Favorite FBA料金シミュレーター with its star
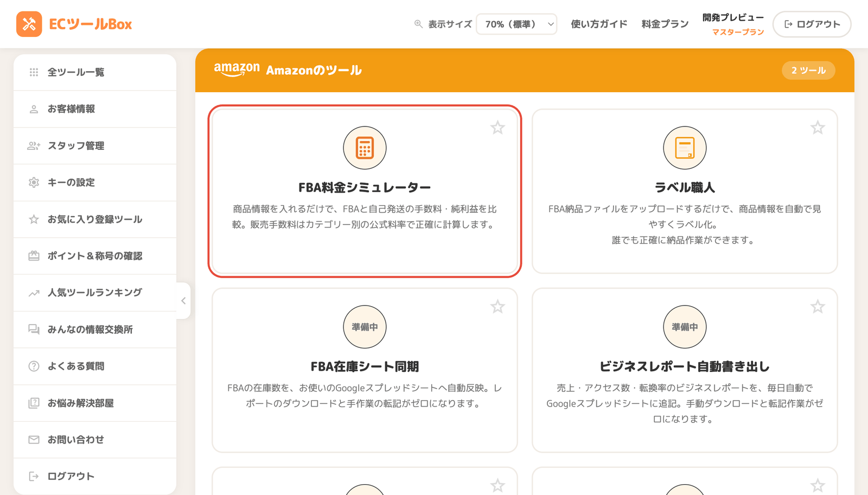 point(497,128)
